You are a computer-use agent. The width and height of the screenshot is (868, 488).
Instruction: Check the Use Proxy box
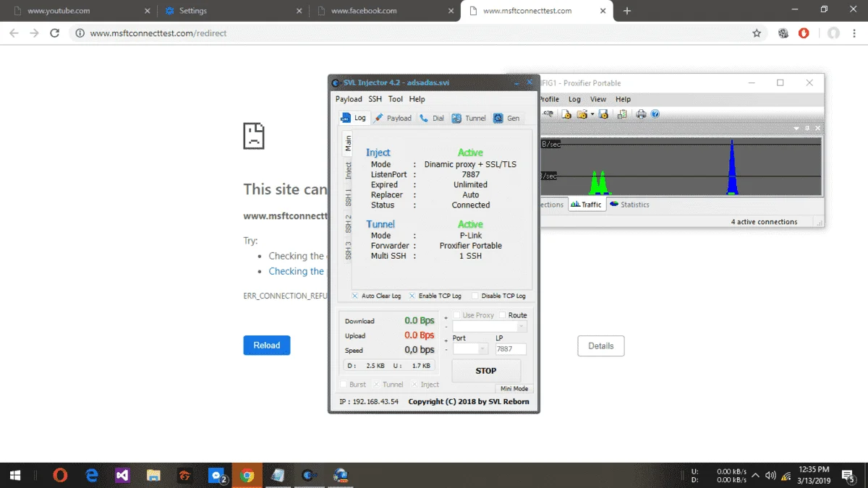456,315
